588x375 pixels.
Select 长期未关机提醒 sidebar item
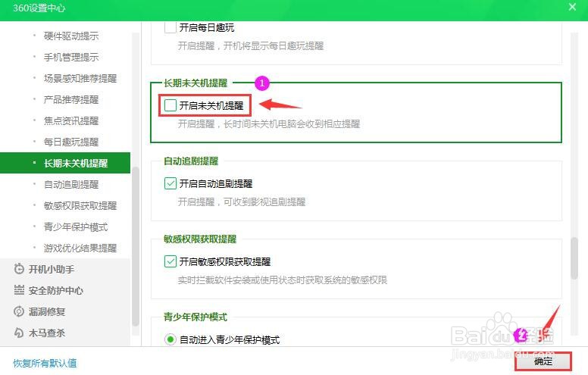(65, 163)
